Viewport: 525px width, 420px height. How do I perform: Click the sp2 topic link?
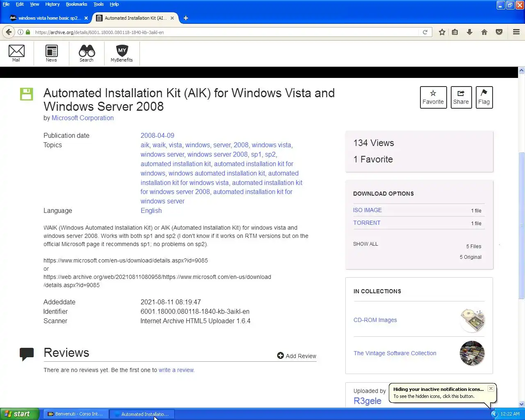click(270, 154)
